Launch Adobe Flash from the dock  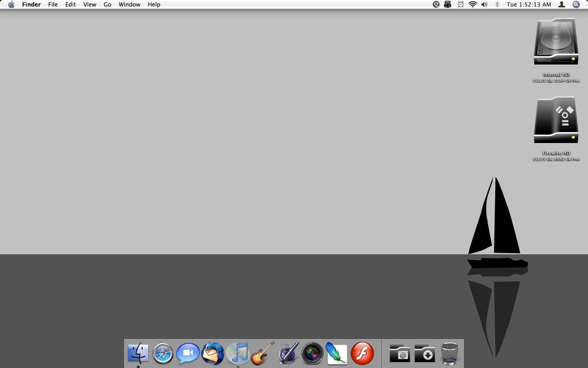pyautogui.click(x=362, y=353)
